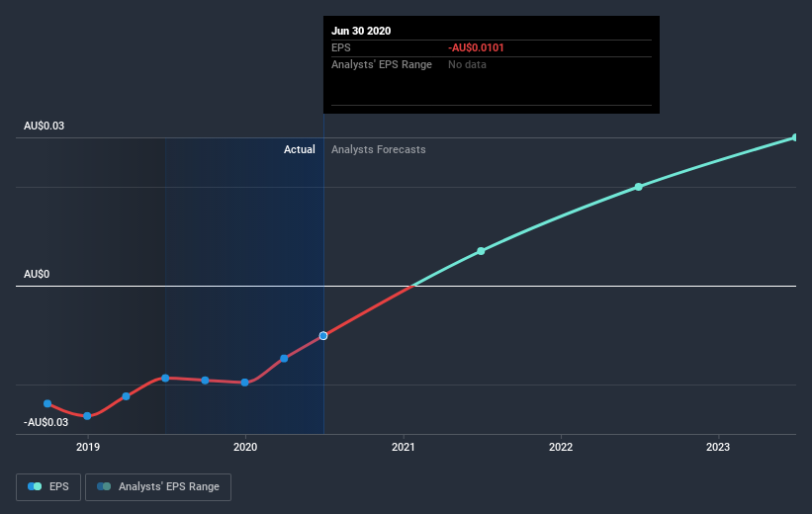Click the mid-2021 forecast data point

481,251
